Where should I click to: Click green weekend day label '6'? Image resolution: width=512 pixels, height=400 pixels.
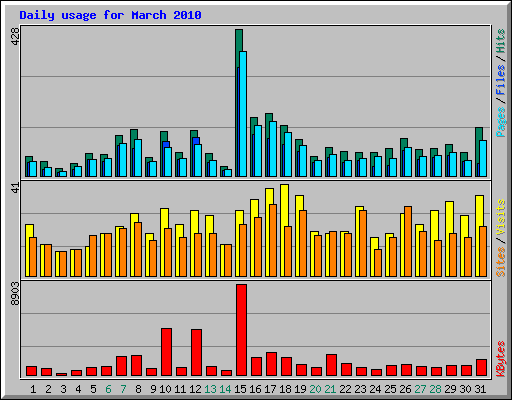108,389
